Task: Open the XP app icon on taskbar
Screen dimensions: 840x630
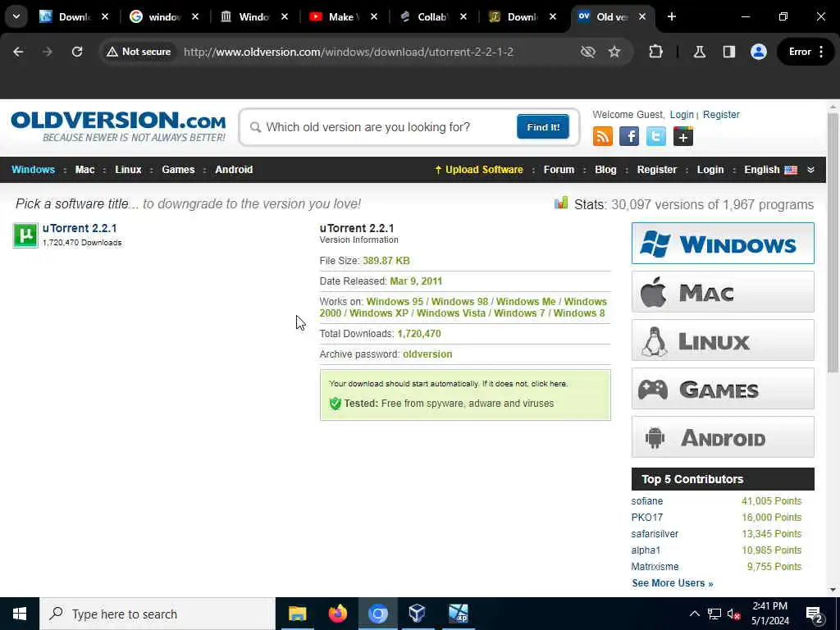Action: coord(458,614)
